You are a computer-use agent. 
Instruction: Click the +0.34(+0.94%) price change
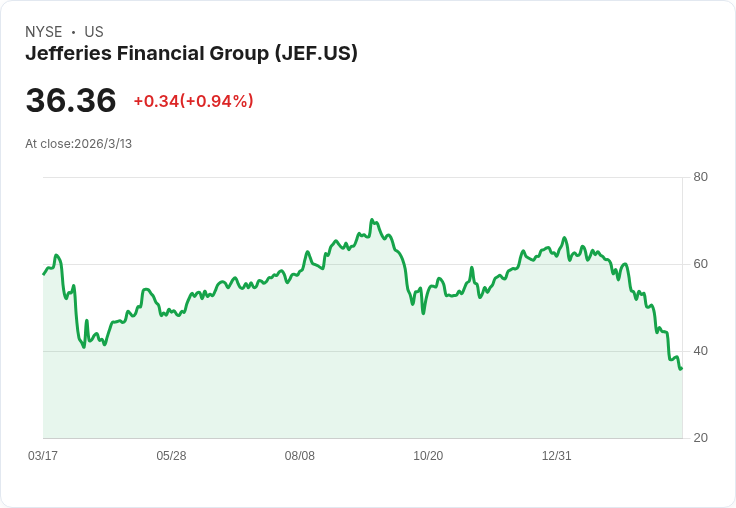click(x=193, y=101)
